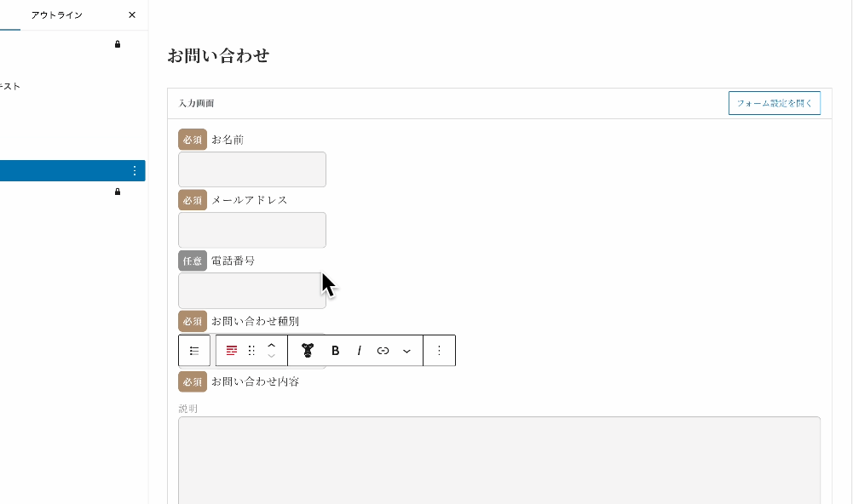Click the 電話番号 input field
The image size is (853, 504).
[x=251, y=290]
